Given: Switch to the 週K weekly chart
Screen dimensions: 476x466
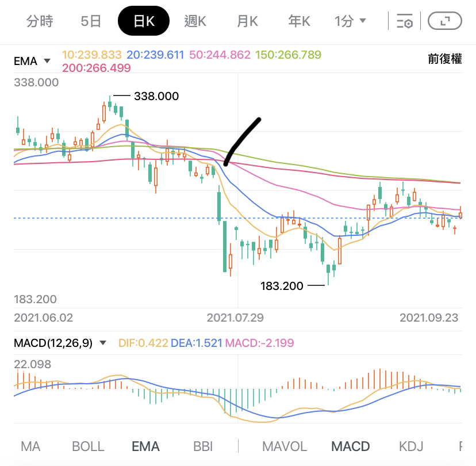Looking at the screenshot, I should pyautogui.click(x=195, y=22).
